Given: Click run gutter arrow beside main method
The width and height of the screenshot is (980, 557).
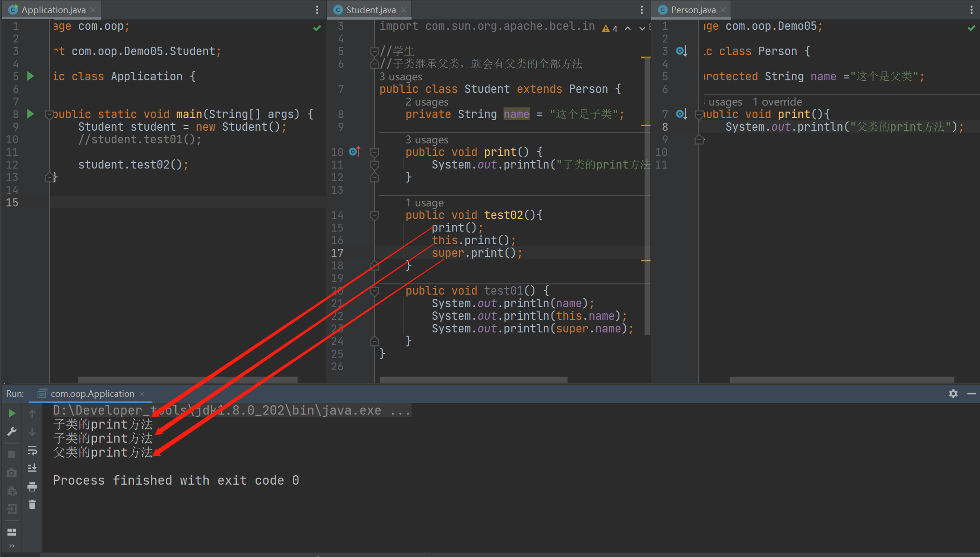Looking at the screenshot, I should click(30, 114).
